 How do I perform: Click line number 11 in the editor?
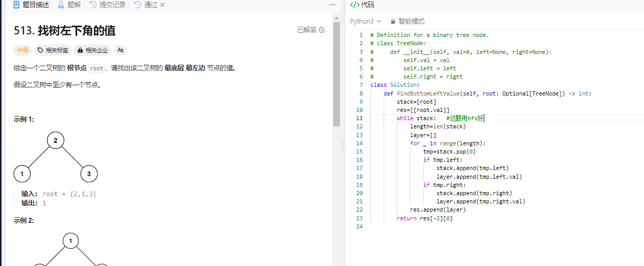pyautogui.click(x=359, y=118)
